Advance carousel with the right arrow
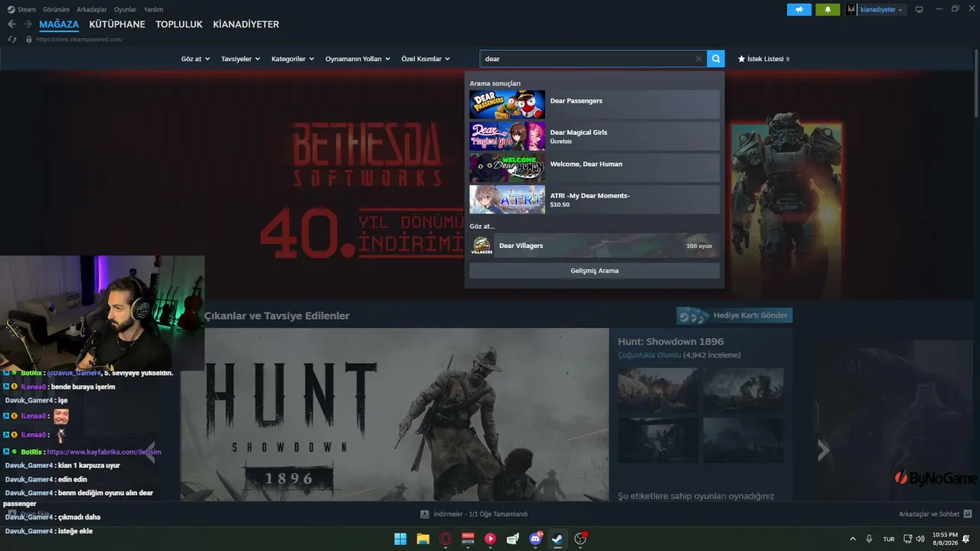The width and height of the screenshot is (980, 551). [x=823, y=450]
